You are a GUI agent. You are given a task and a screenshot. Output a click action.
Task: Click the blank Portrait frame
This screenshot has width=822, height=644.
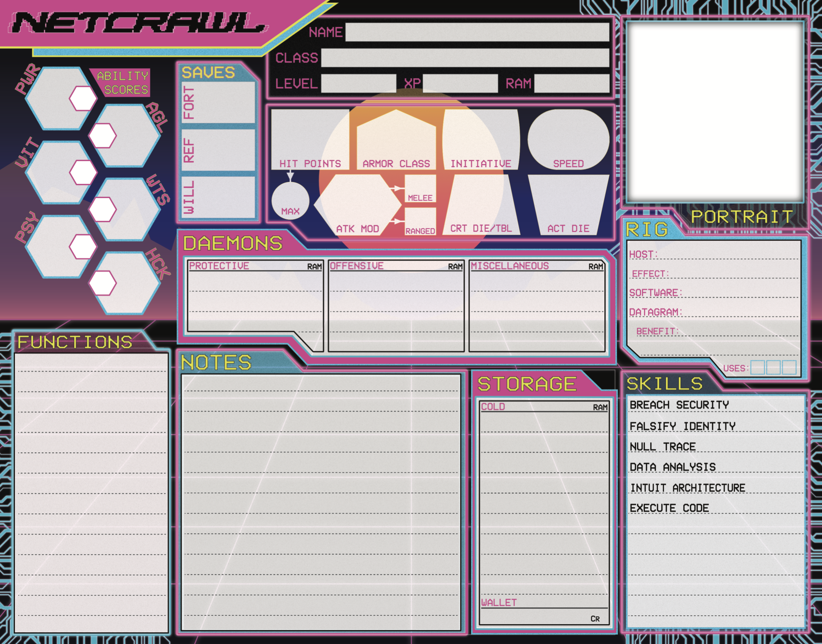click(x=715, y=111)
